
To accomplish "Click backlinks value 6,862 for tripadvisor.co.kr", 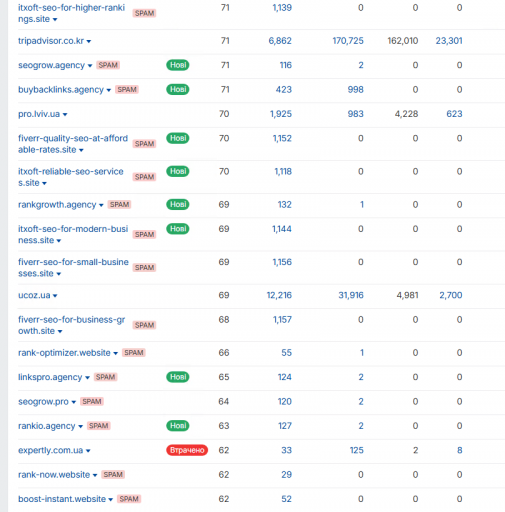I will [x=280, y=41].
